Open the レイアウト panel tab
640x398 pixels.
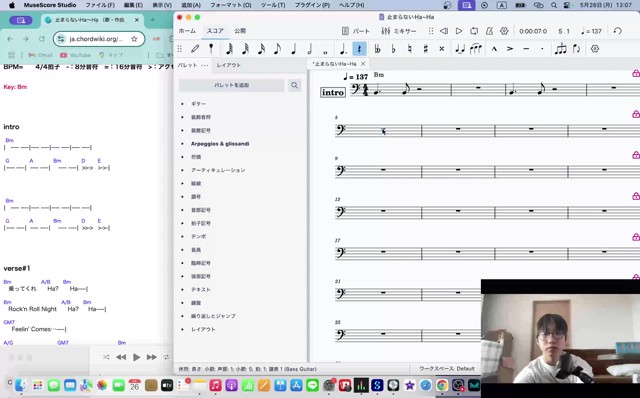click(229, 65)
